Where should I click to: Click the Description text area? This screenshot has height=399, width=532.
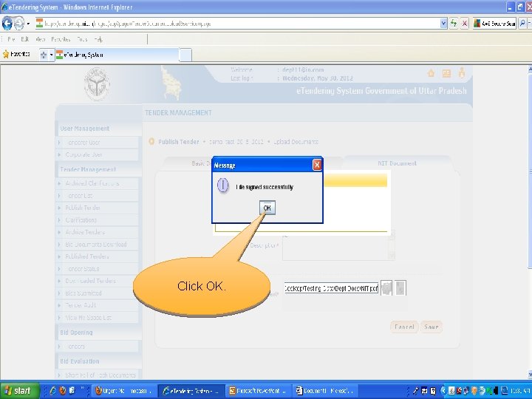[x=335, y=246]
